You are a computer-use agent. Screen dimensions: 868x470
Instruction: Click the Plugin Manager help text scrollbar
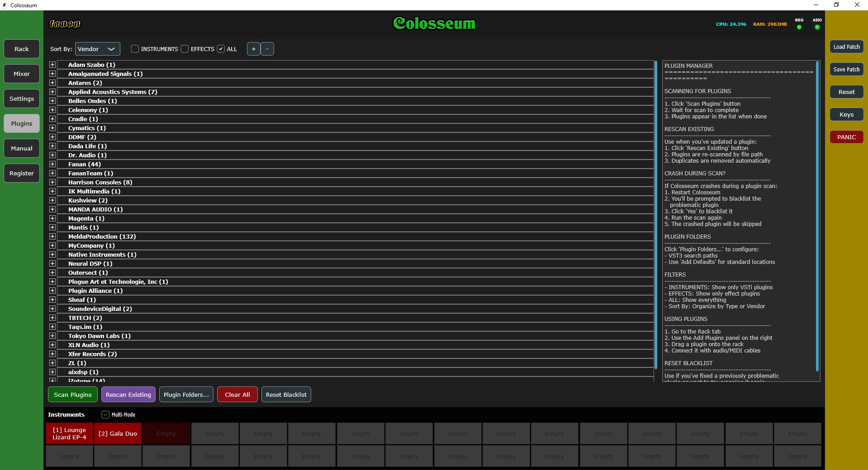[817, 216]
